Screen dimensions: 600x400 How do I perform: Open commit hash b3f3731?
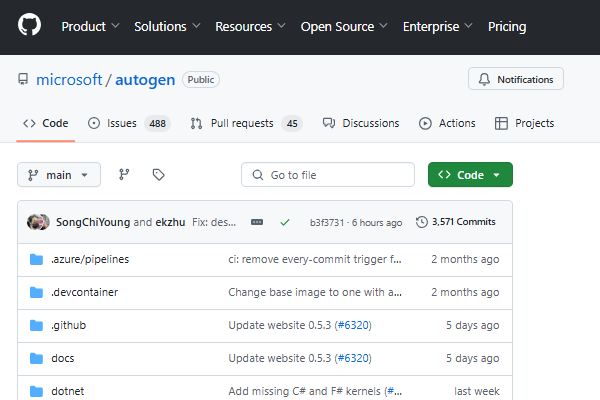click(x=327, y=222)
